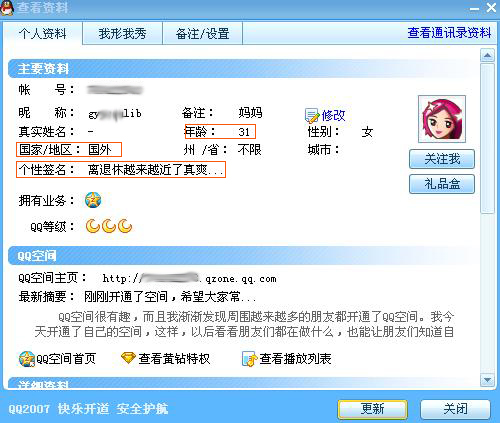Open the 礼品盒 button
This screenshot has height=423, width=500.
[442, 184]
